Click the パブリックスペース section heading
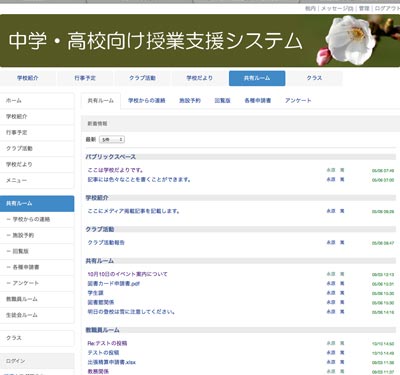This screenshot has height=375, width=400. tap(111, 157)
